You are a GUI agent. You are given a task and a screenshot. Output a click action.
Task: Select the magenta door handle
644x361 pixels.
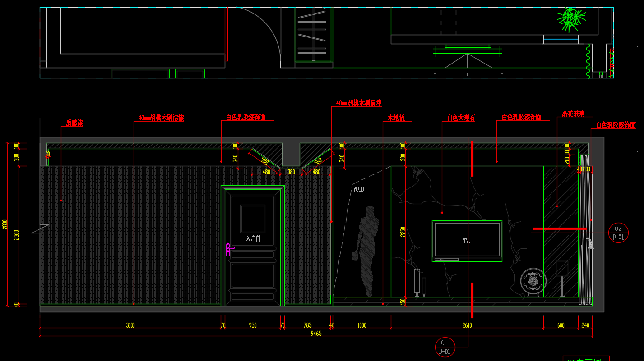pyautogui.click(x=230, y=249)
